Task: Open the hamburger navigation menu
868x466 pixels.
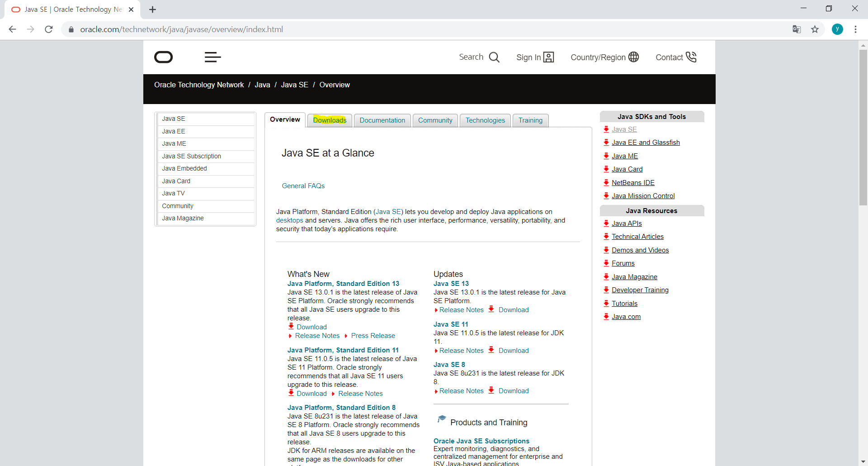Action: tap(212, 57)
